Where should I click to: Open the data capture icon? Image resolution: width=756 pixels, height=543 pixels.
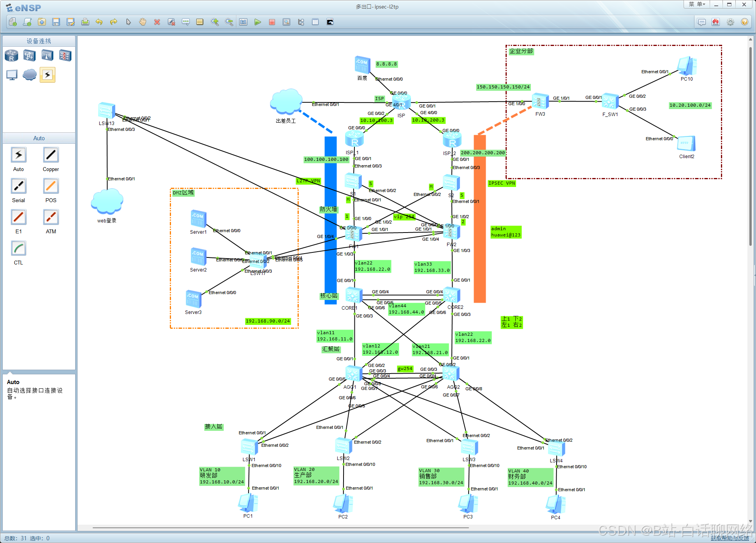click(x=286, y=22)
